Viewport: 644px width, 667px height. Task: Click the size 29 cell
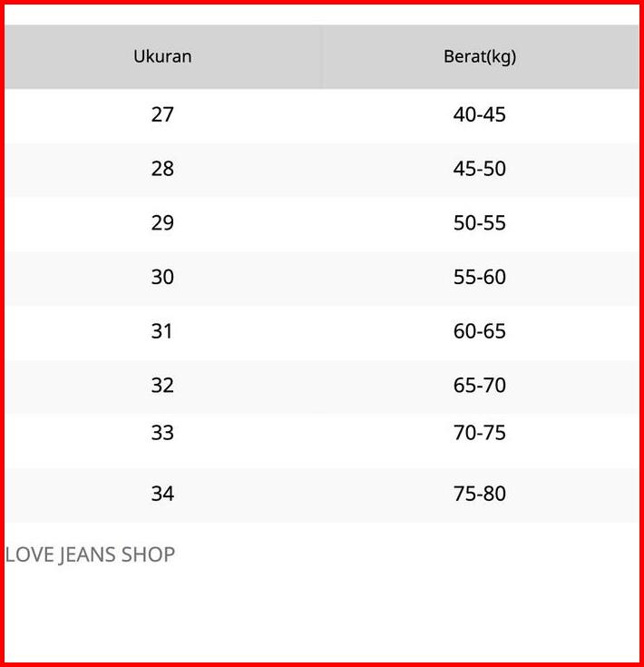click(x=162, y=223)
